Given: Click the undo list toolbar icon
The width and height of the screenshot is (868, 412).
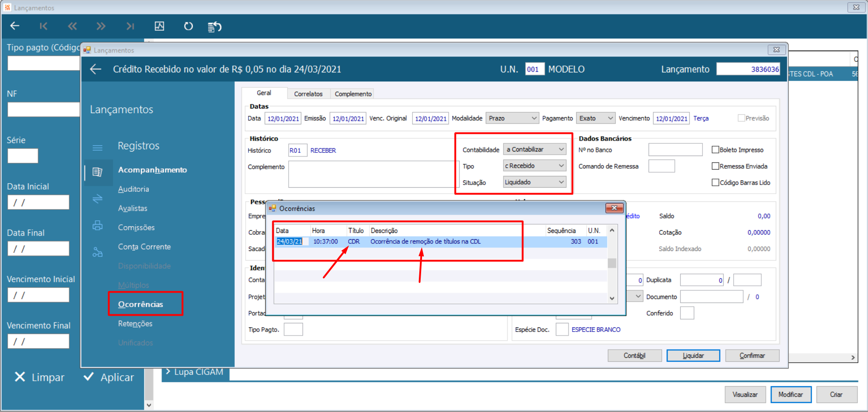Looking at the screenshot, I should pyautogui.click(x=214, y=27).
